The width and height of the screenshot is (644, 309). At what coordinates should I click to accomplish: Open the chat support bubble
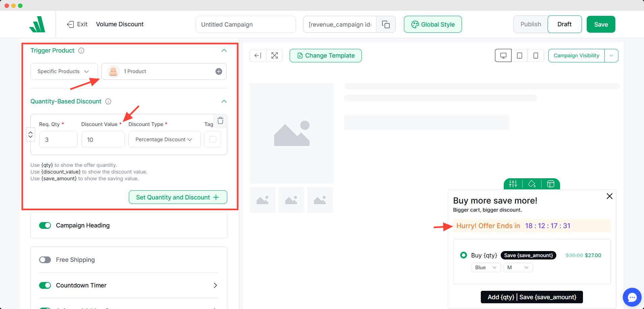point(632,297)
